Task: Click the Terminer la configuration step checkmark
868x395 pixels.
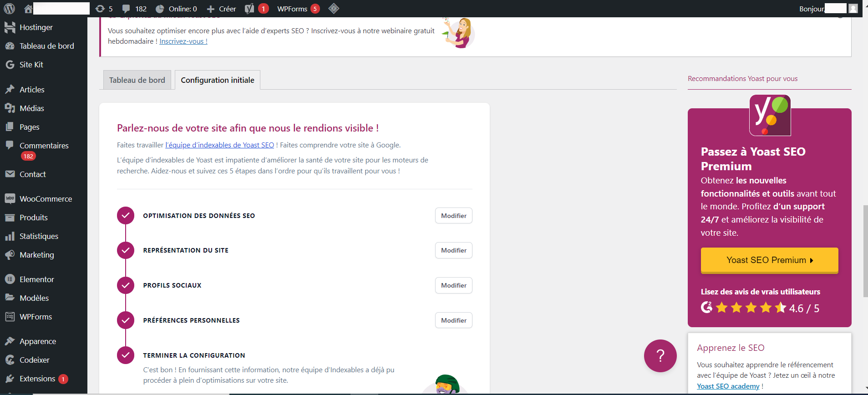Action: click(x=126, y=355)
